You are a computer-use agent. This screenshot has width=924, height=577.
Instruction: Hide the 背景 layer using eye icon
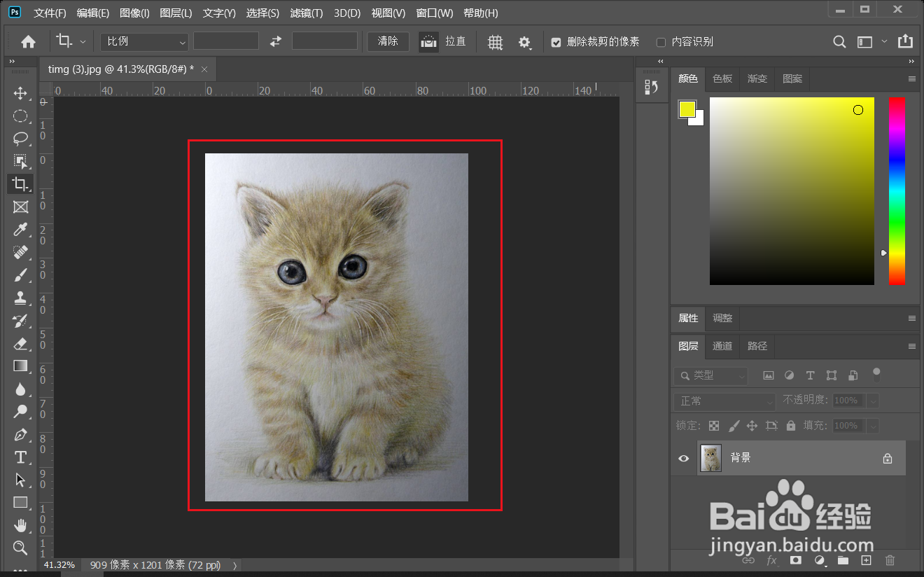684,459
